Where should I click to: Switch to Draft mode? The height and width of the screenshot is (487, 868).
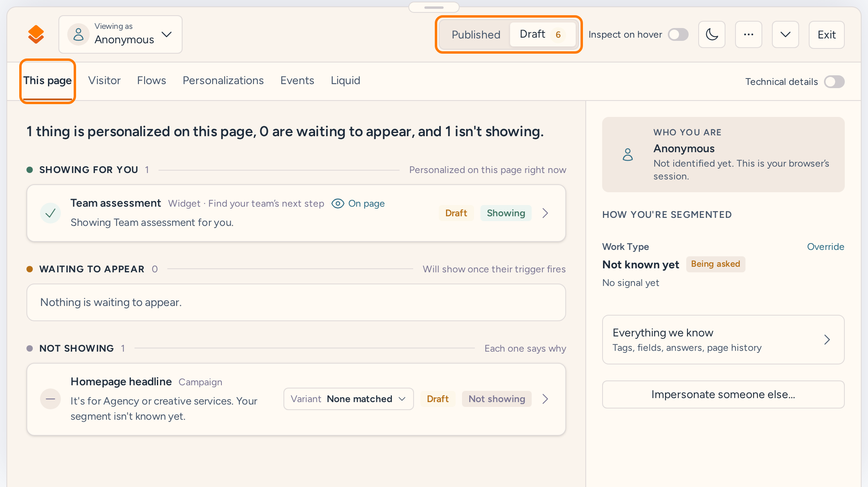(x=542, y=34)
